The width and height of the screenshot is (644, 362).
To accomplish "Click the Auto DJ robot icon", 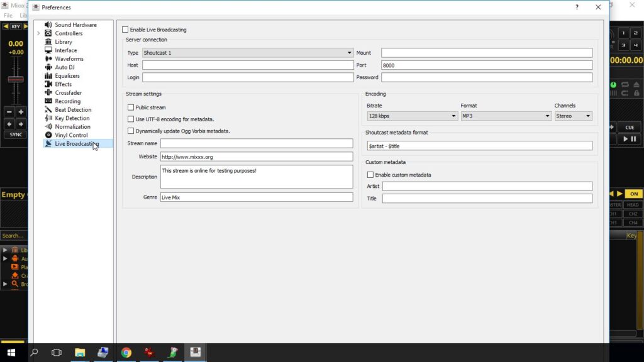I will [48, 67].
